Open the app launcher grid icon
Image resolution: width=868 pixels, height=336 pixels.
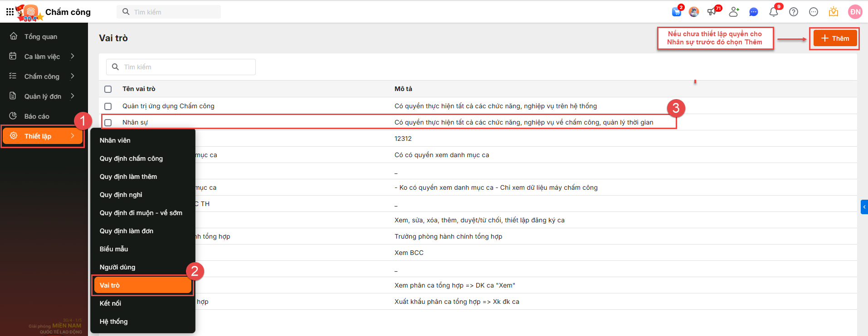click(10, 12)
